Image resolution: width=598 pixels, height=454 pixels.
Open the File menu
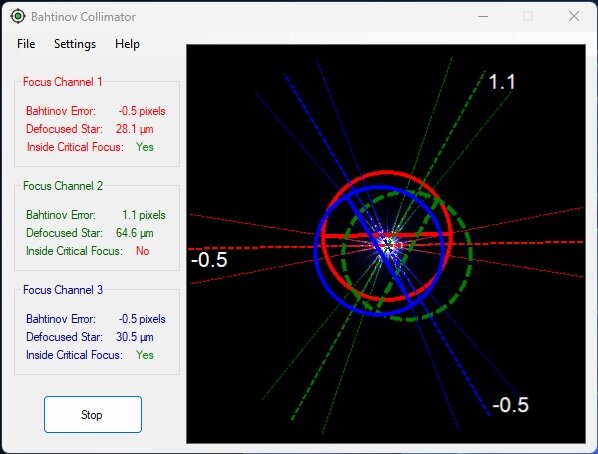coord(26,44)
